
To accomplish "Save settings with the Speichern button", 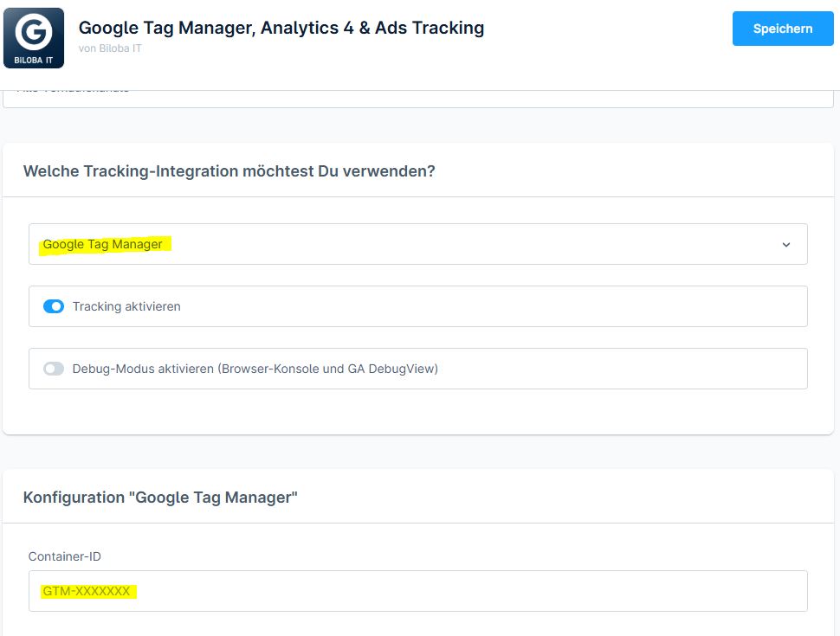I will [x=783, y=29].
